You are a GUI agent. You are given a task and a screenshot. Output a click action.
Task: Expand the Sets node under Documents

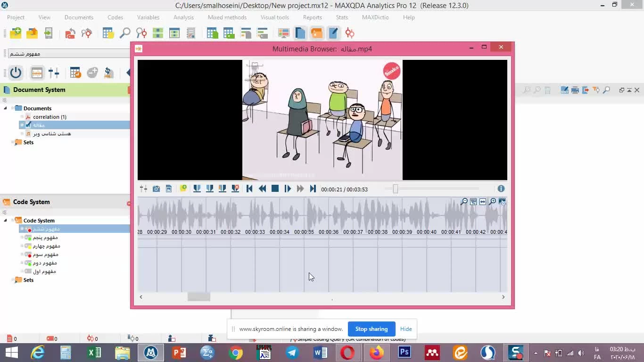(12, 142)
